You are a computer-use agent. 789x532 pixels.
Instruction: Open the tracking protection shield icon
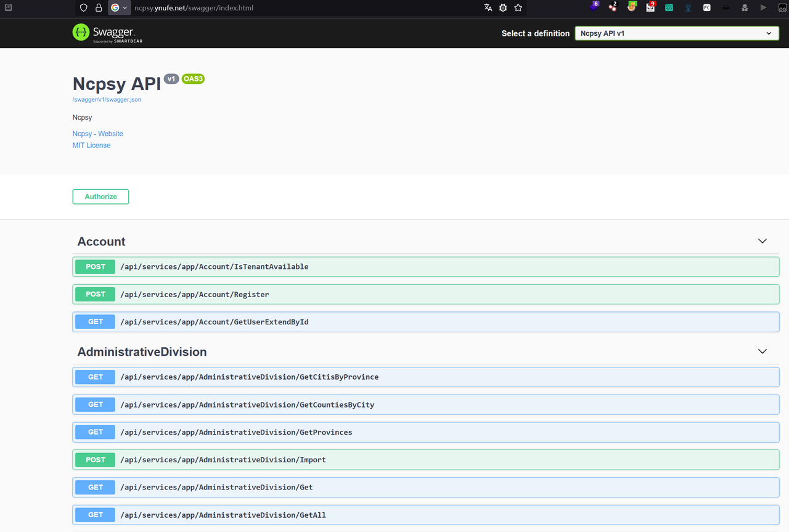click(84, 8)
